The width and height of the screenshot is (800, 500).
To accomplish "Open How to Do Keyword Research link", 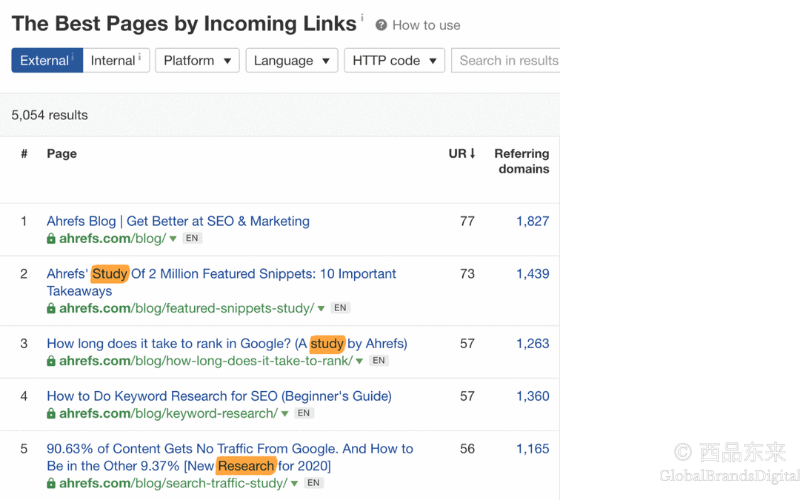I will tap(219, 396).
